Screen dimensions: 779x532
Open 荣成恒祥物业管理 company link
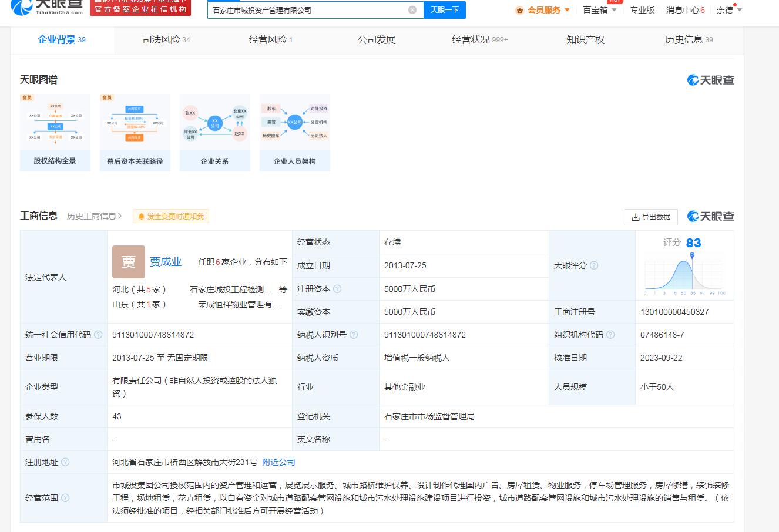pyautogui.click(x=239, y=304)
